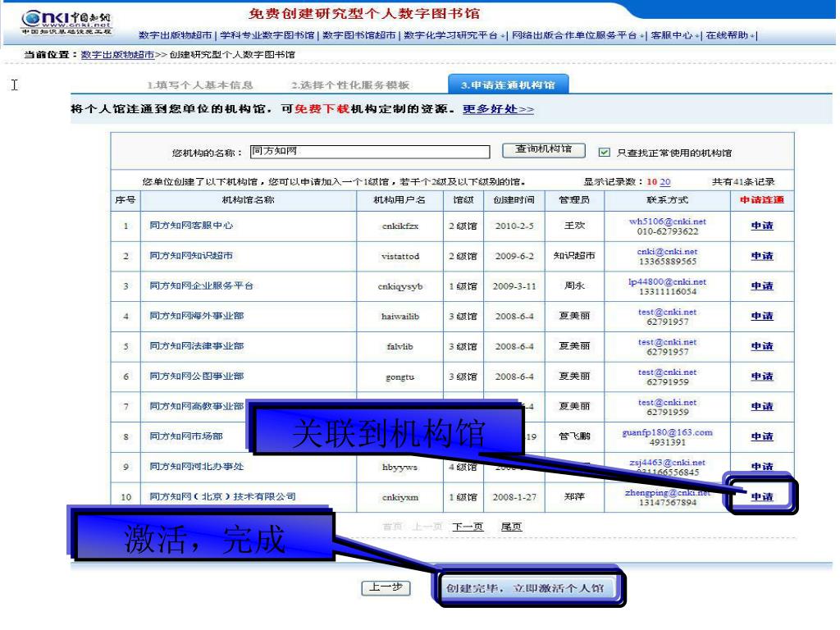Switch to tab 2.选择个性化服务模板

click(350, 85)
